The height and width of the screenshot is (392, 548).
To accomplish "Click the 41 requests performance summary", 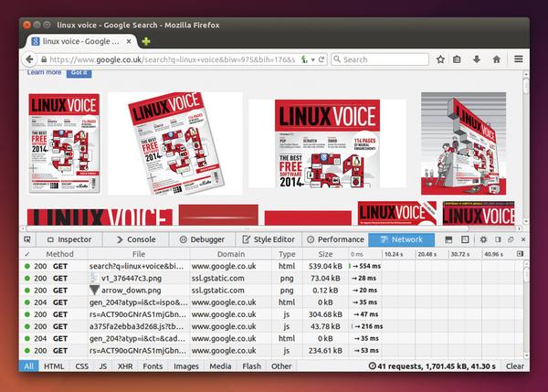I will 432,366.
